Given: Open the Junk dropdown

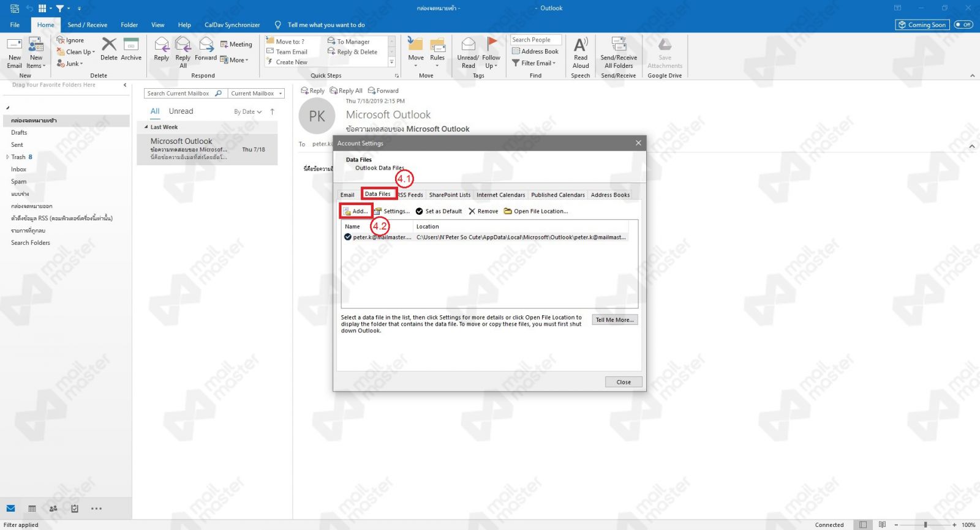Looking at the screenshot, I should pyautogui.click(x=70, y=64).
